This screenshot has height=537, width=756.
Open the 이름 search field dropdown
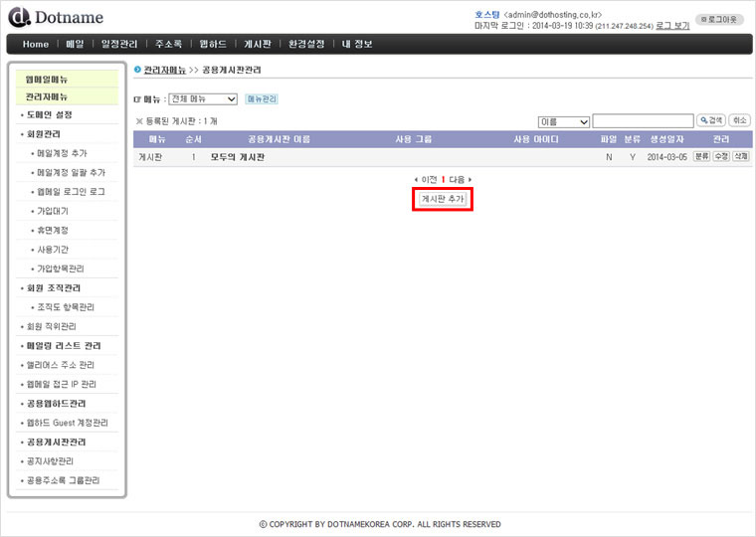click(x=562, y=121)
